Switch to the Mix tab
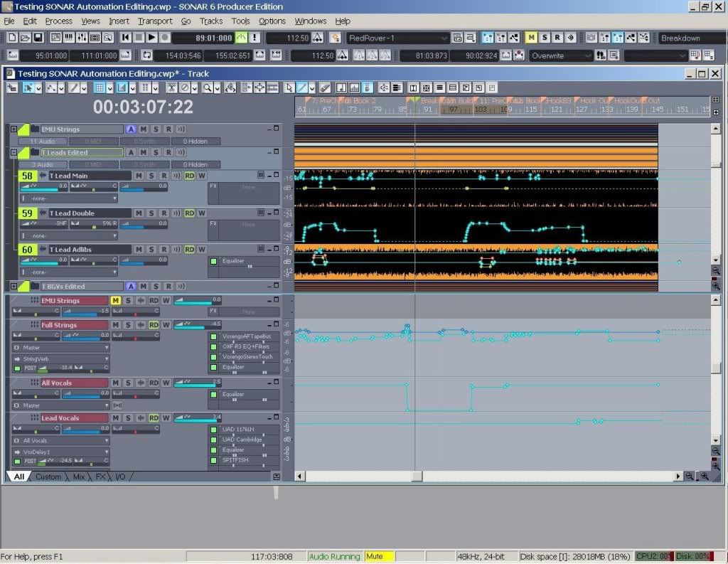728x564 pixels. point(78,477)
